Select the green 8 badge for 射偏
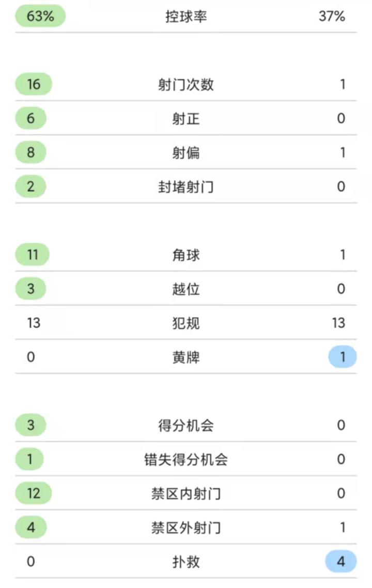372x588 pixels. click(x=31, y=152)
